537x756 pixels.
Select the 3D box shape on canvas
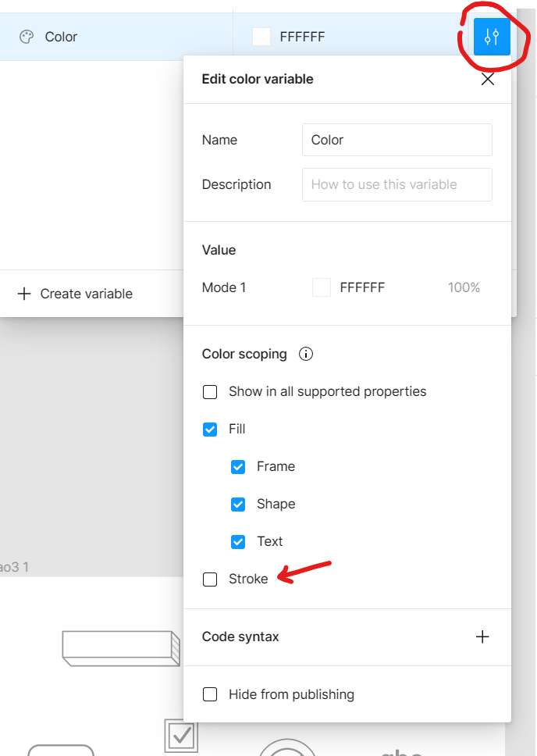point(121,648)
